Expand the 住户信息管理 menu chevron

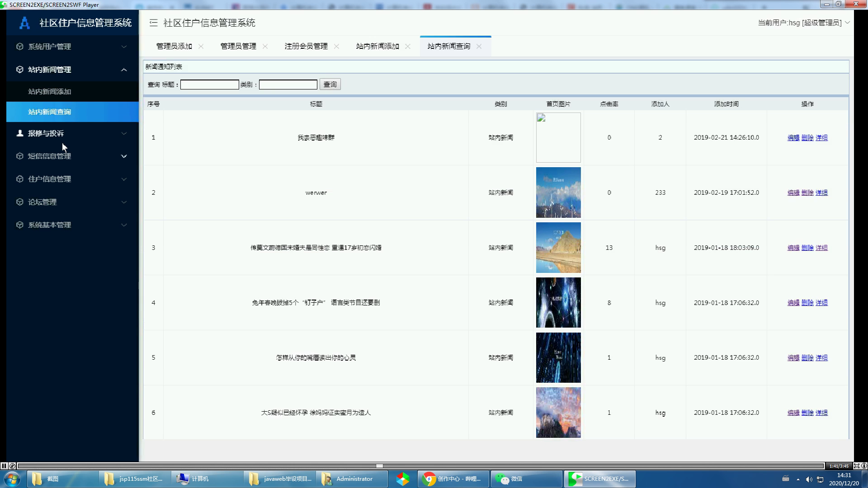point(124,179)
